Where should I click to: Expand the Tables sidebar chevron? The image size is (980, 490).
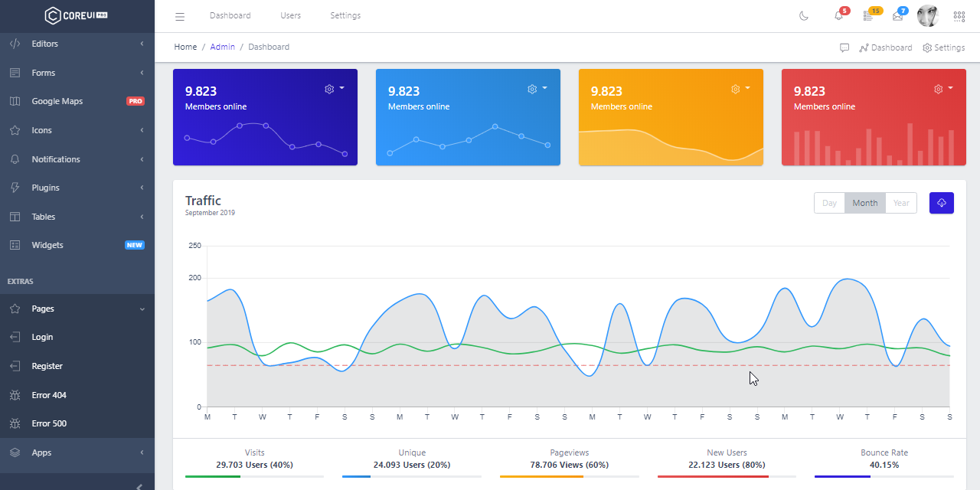pyautogui.click(x=142, y=217)
